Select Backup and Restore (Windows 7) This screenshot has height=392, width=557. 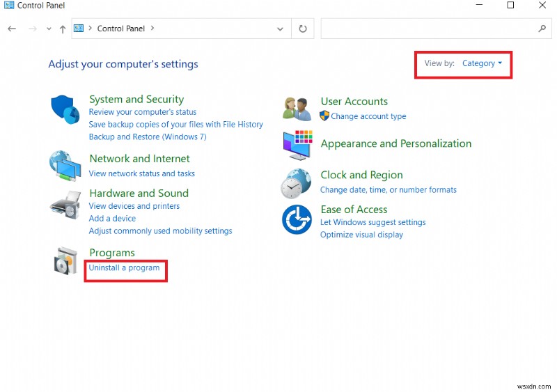click(x=148, y=137)
